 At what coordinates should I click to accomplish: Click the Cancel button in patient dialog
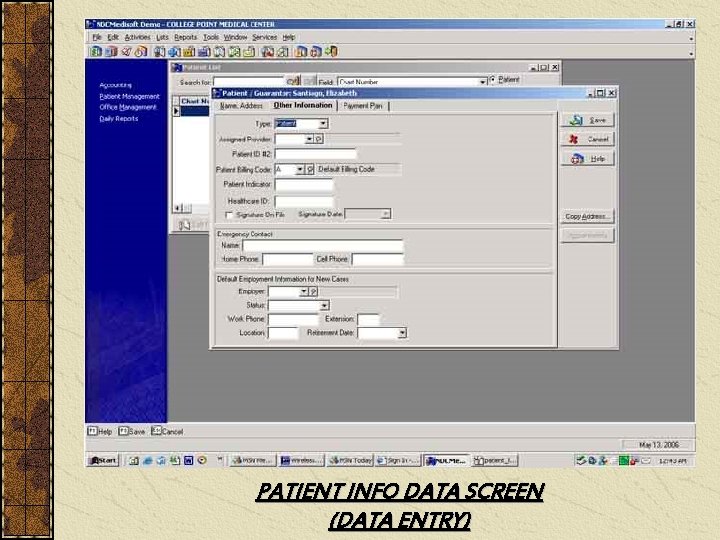pyautogui.click(x=588, y=139)
